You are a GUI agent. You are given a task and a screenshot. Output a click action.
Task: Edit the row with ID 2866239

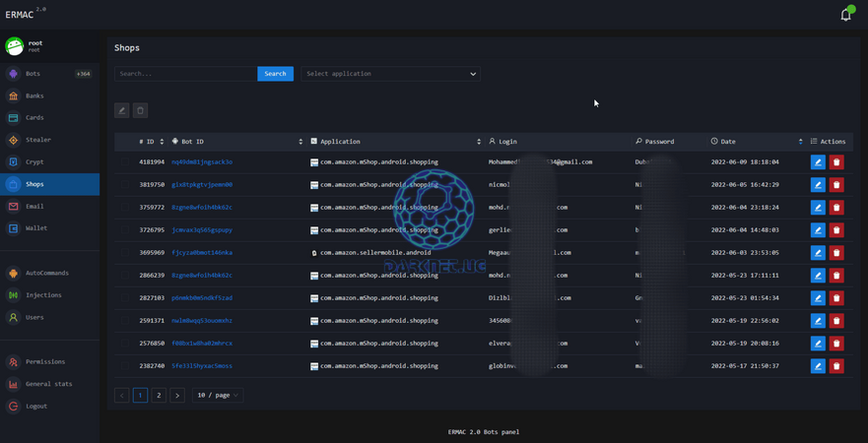pyautogui.click(x=818, y=276)
